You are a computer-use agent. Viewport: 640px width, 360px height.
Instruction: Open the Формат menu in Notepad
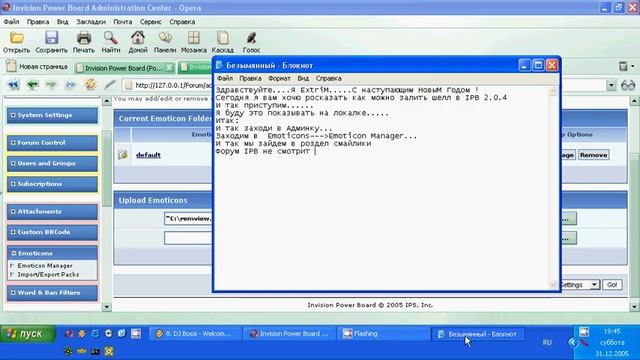279,78
